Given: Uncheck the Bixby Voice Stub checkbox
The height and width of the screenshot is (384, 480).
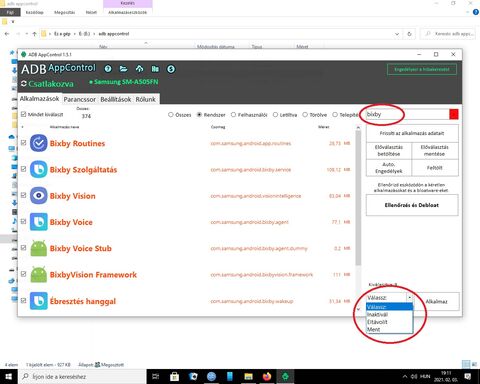Looking at the screenshot, I should (x=23, y=248).
